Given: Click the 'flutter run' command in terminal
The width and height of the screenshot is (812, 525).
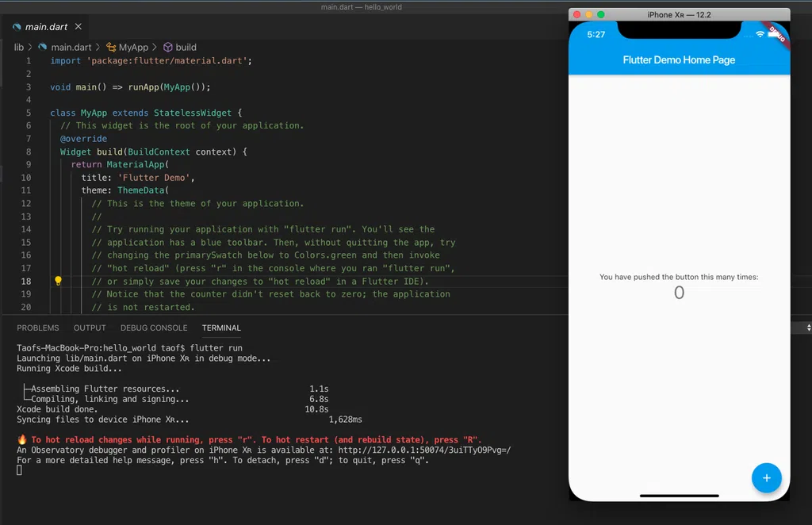Looking at the screenshot, I should [x=216, y=348].
